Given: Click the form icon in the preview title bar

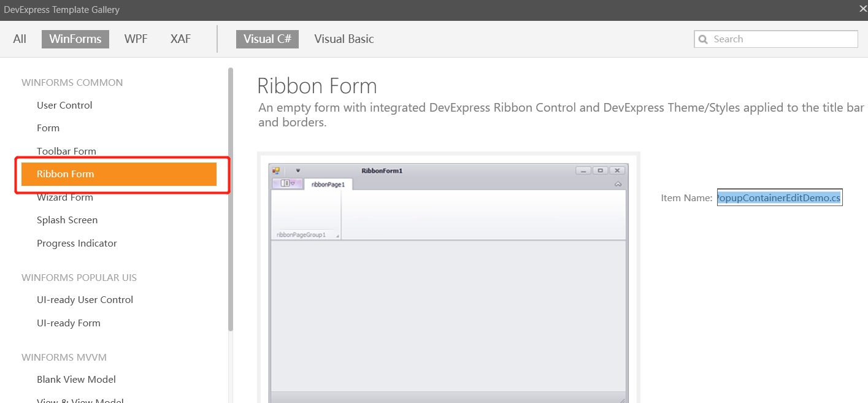Looking at the screenshot, I should coord(275,170).
